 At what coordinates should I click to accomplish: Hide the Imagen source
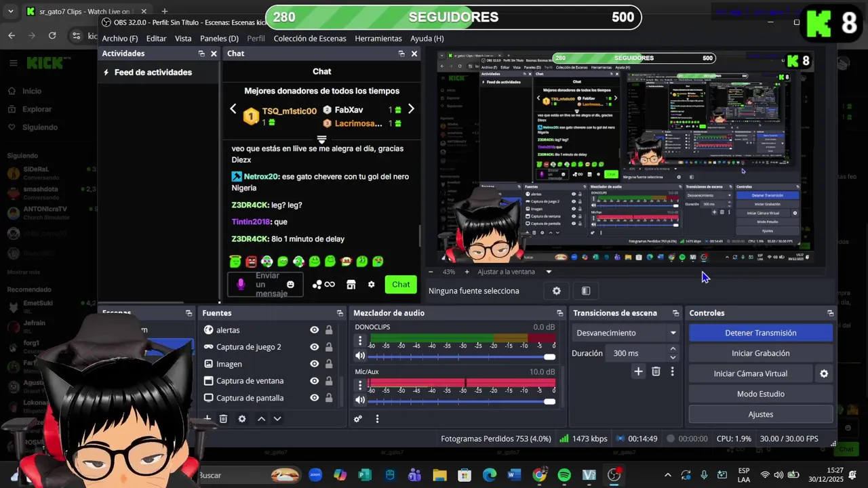315,364
